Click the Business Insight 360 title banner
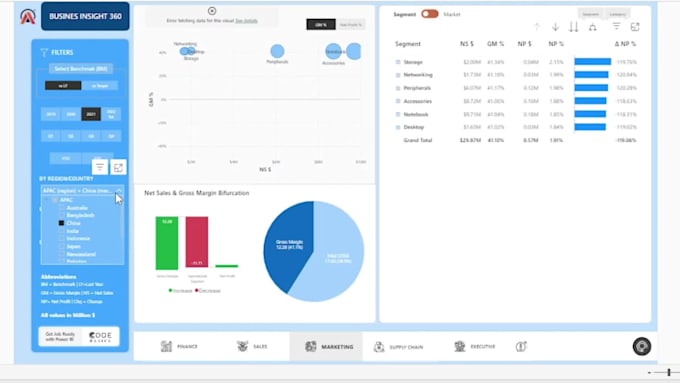Screen dimensions: 680x383 coord(85,16)
